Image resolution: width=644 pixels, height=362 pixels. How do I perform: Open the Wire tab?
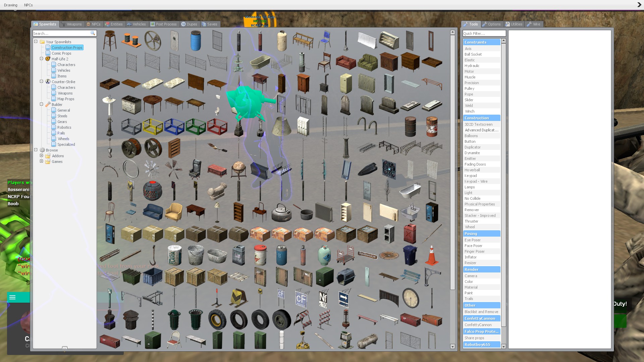(x=534, y=24)
